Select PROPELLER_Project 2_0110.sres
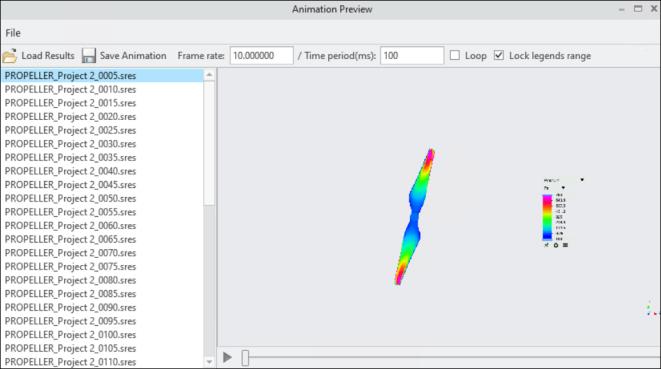The image size is (661, 369). click(x=102, y=362)
